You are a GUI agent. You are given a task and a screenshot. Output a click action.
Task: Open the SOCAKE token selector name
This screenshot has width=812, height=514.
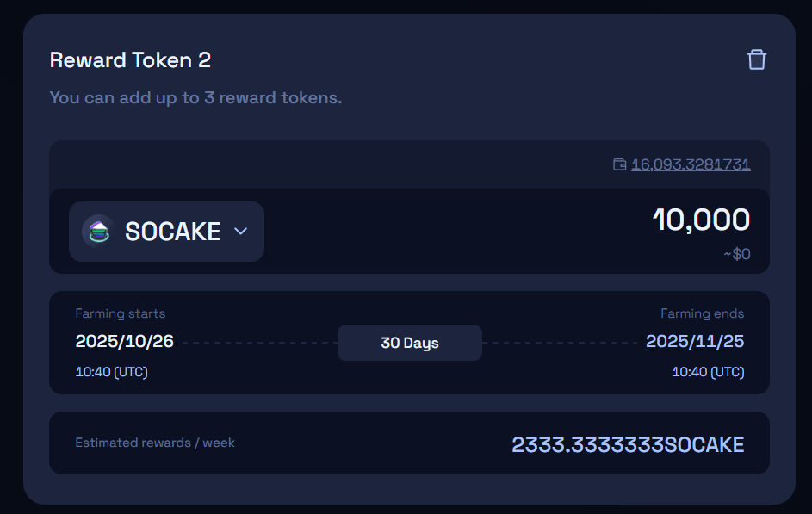pyautogui.click(x=173, y=232)
